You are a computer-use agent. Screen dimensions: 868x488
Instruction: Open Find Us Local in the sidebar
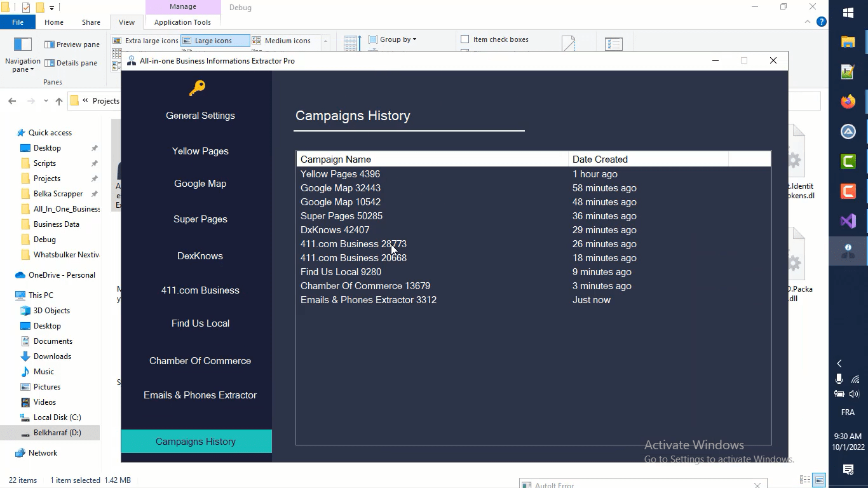(x=200, y=323)
